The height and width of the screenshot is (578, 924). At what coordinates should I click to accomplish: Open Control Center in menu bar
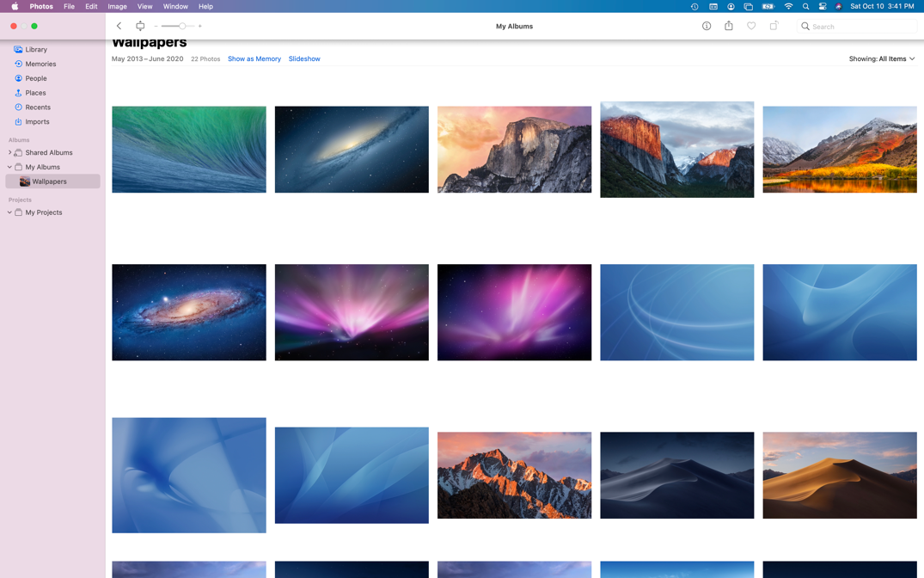(823, 7)
